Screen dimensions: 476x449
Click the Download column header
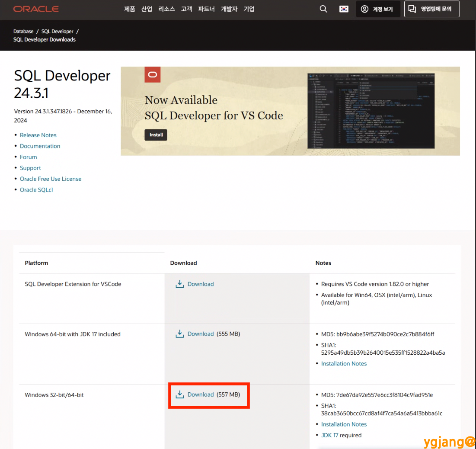[183, 263]
